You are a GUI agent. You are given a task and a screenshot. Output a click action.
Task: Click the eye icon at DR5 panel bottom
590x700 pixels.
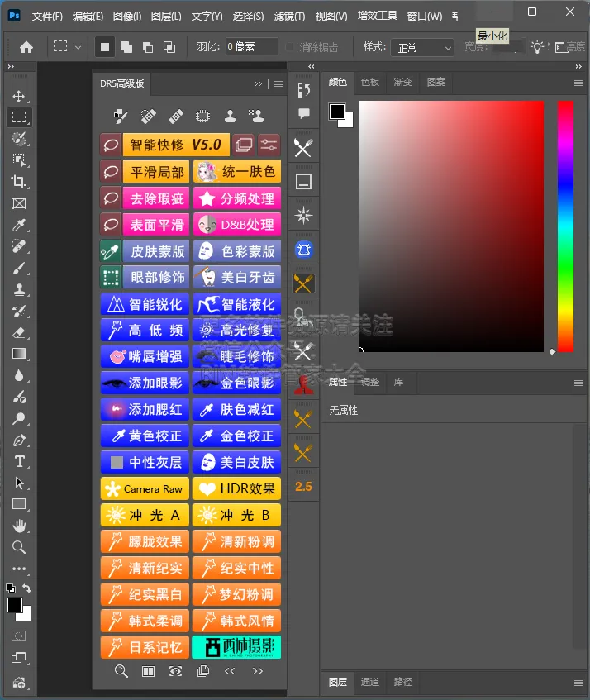click(x=175, y=670)
